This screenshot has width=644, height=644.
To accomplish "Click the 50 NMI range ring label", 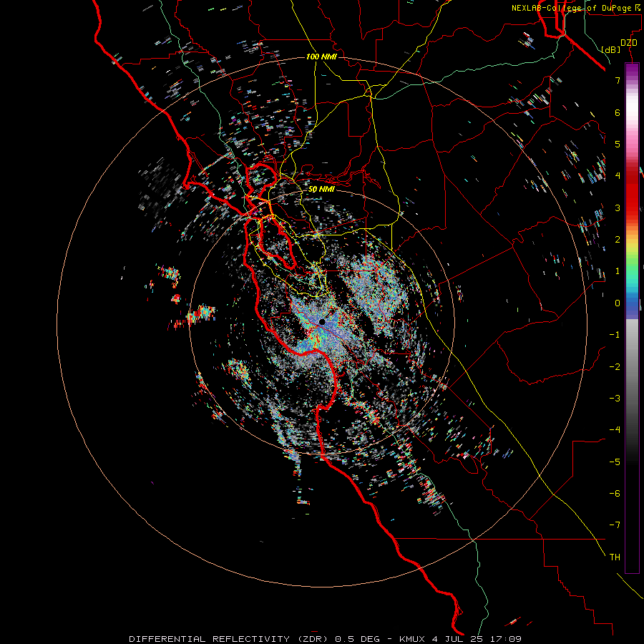I will [321, 190].
